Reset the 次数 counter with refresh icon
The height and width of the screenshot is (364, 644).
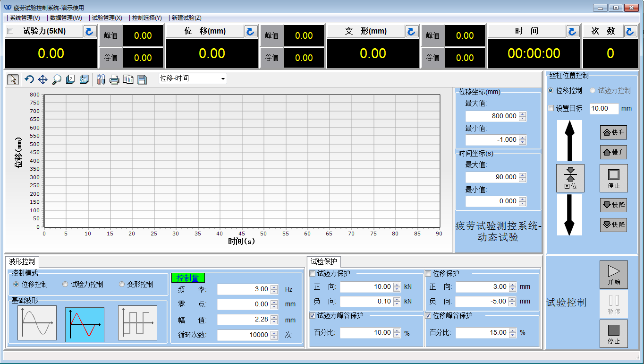(630, 31)
